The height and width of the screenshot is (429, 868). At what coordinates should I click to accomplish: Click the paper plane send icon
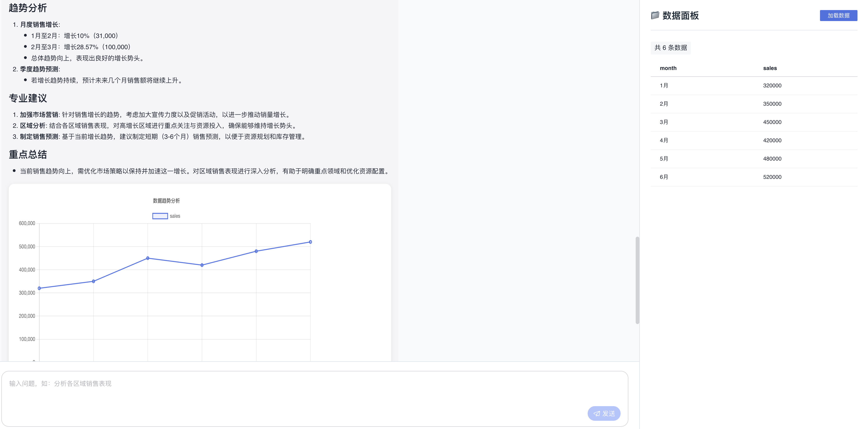tap(597, 413)
